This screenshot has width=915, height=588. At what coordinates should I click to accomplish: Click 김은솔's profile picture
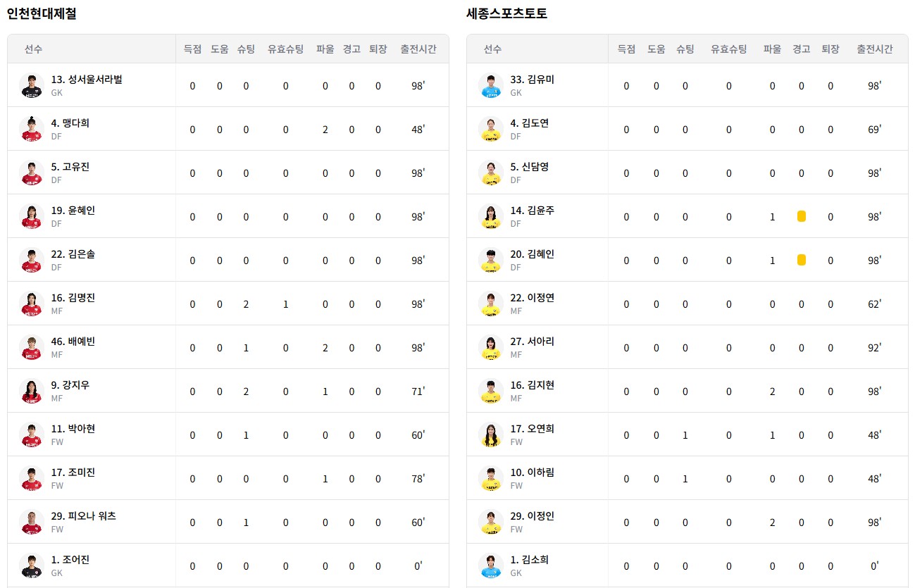tap(32, 260)
